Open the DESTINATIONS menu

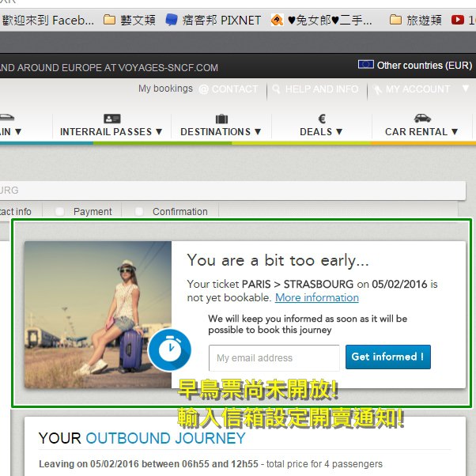click(221, 132)
